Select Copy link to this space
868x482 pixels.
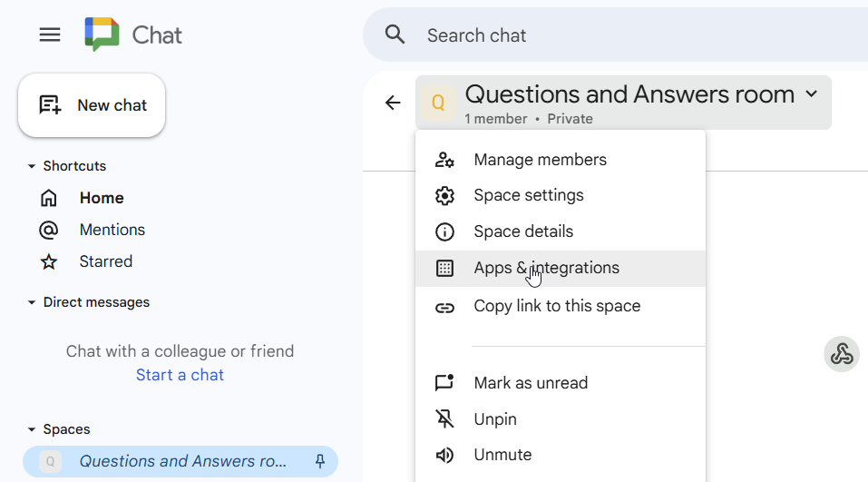561,307
